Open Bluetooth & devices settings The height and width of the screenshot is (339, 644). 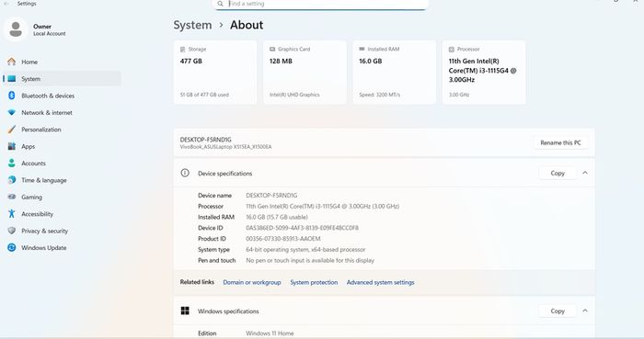tap(62, 96)
